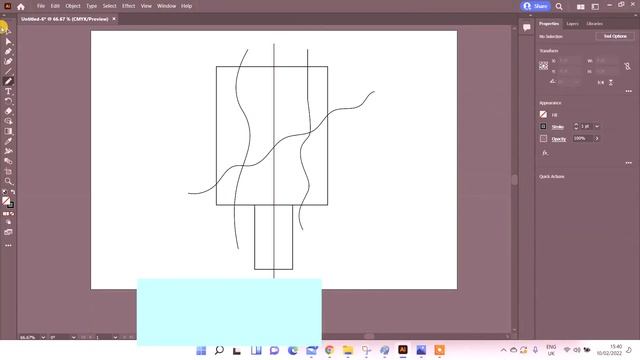The image size is (640, 360).
Task: Open the View menu
Action: 146,6
